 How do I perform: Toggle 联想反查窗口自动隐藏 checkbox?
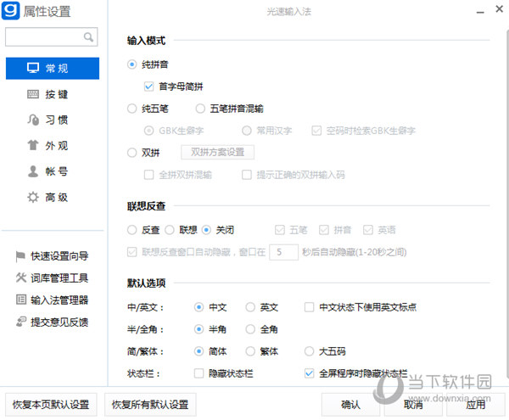click(131, 252)
